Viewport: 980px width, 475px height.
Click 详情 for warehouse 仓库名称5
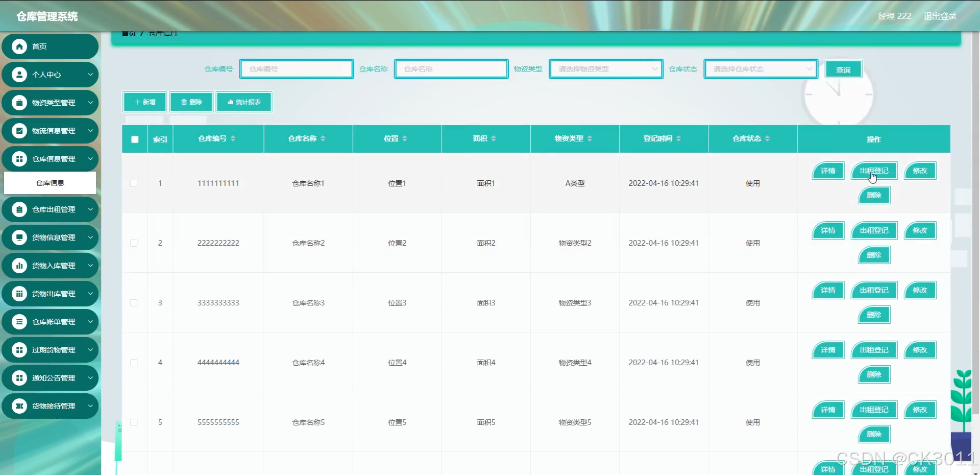[x=828, y=410]
